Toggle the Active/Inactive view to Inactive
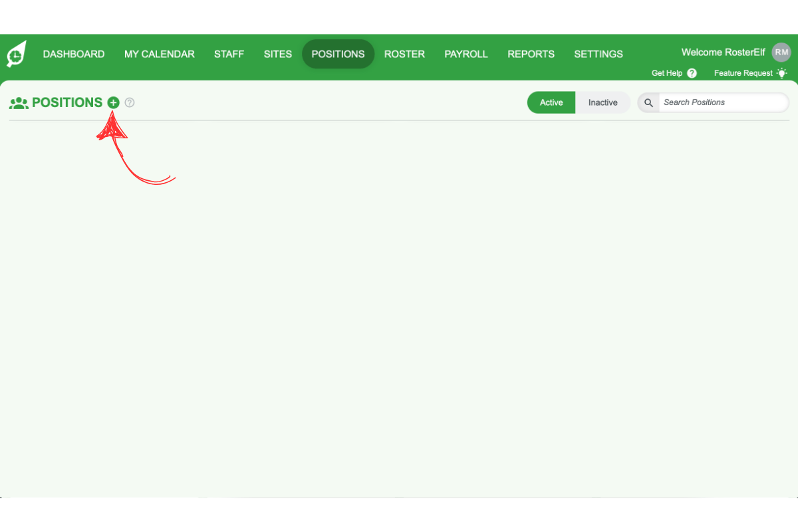This screenshot has height=532, width=798. (602, 102)
